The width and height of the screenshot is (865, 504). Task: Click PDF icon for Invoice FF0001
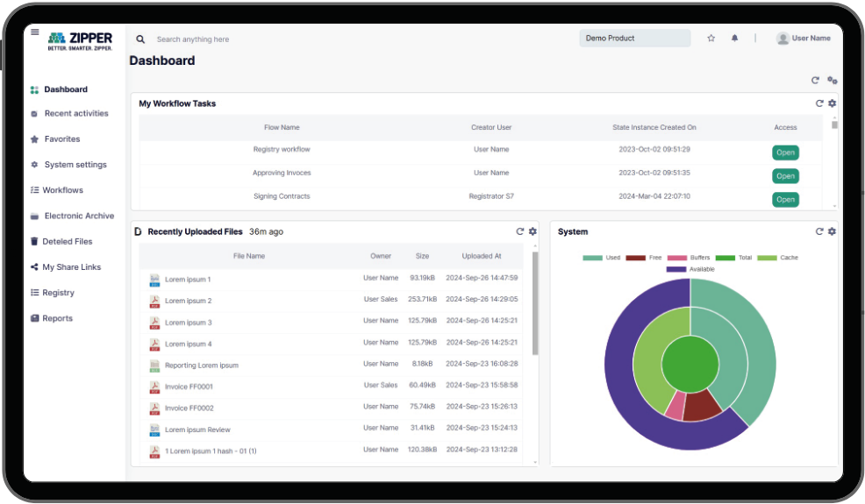click(x=154, y=387)
